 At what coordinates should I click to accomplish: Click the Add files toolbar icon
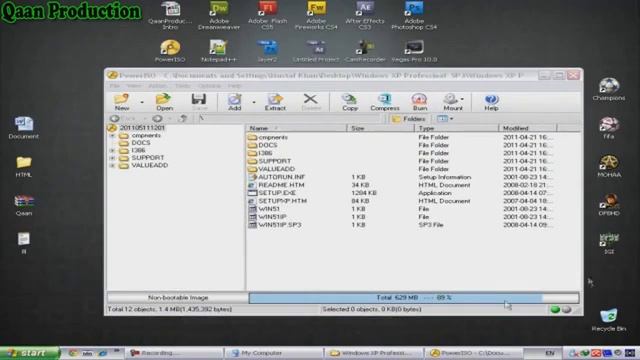(234, 102)
